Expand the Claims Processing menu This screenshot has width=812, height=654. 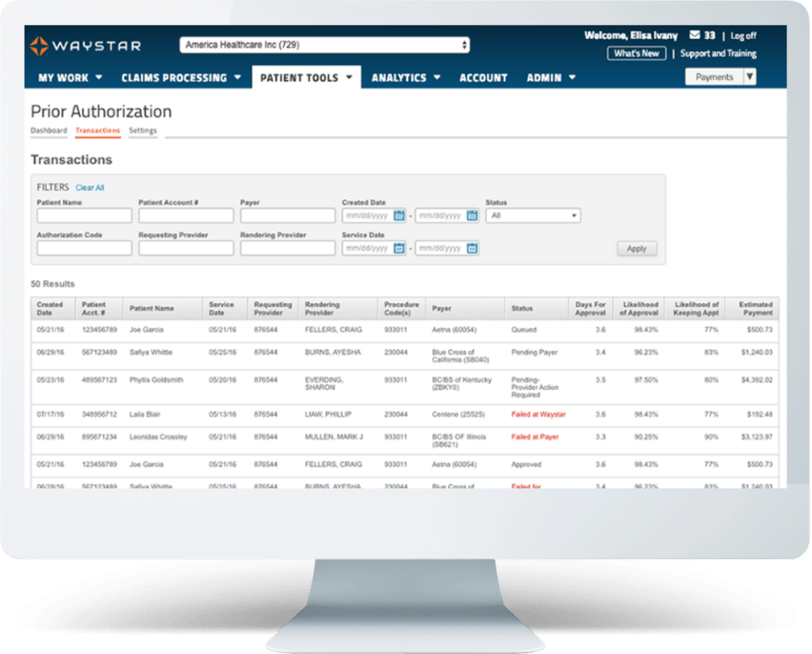182,78
